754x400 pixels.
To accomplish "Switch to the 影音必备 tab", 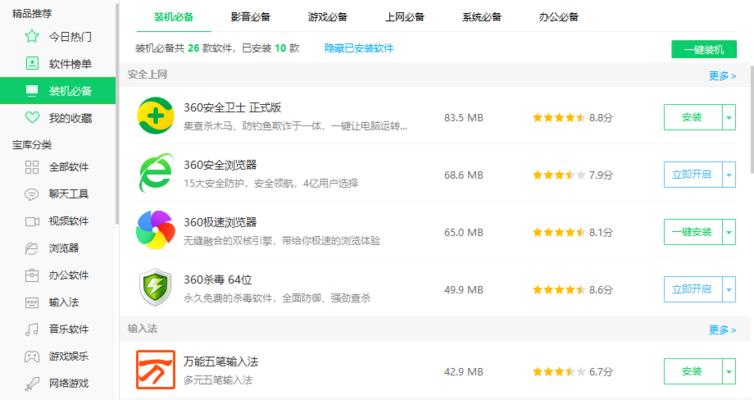I will [x=251, y=17].
